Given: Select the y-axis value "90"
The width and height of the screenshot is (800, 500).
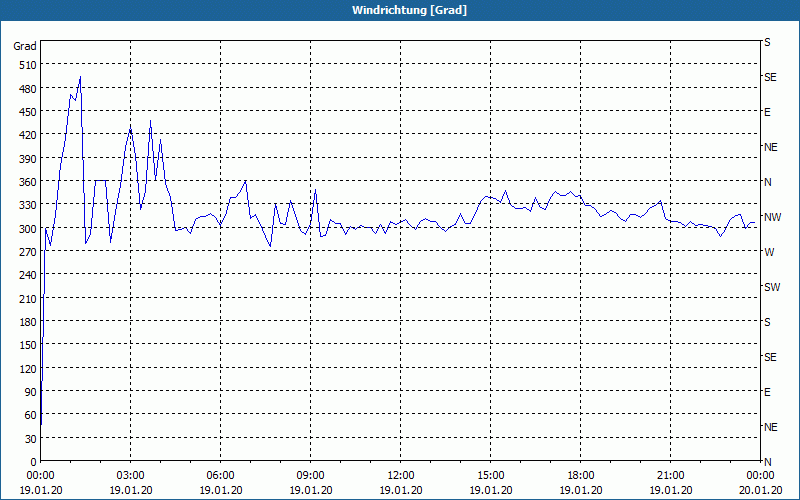Looking at the screenshot, I should 31,392.
